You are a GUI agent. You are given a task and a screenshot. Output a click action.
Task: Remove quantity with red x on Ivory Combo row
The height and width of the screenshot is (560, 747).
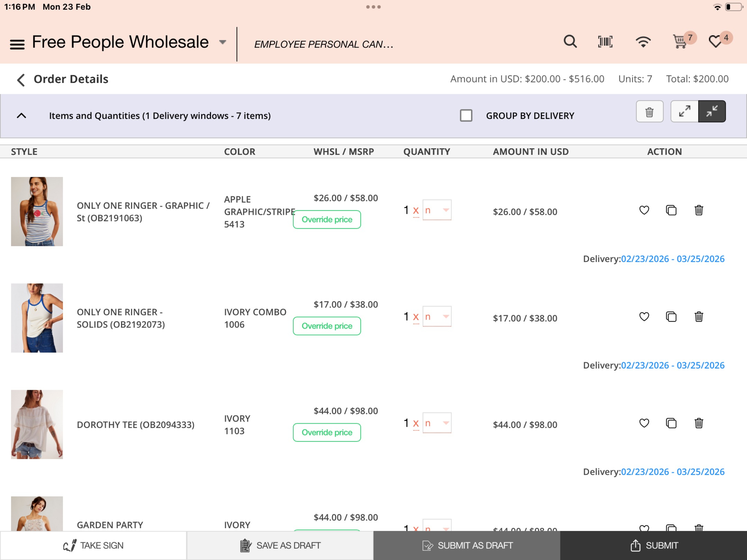pos(416,317)
